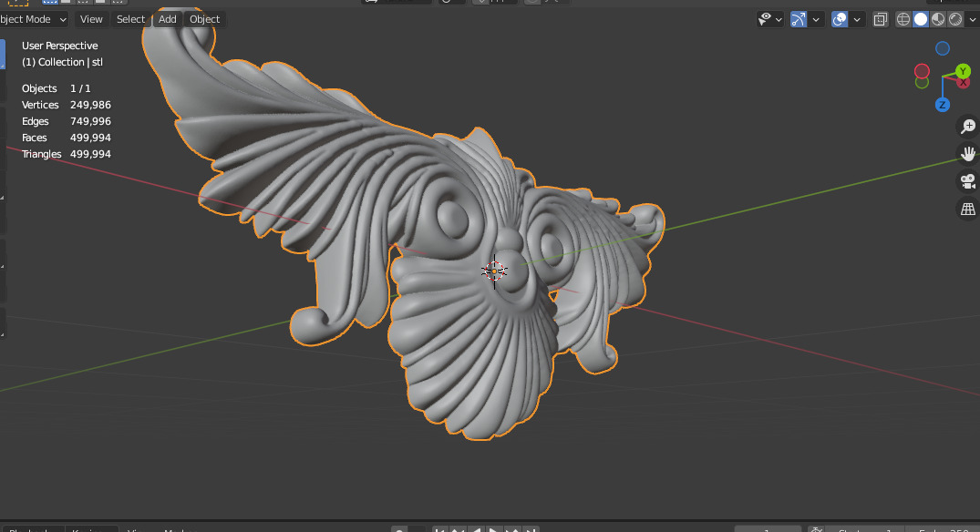Toggle X-ray mode icon
Image resolution: width=980 pixels, height=532 pixels.
tap(880, 19)
